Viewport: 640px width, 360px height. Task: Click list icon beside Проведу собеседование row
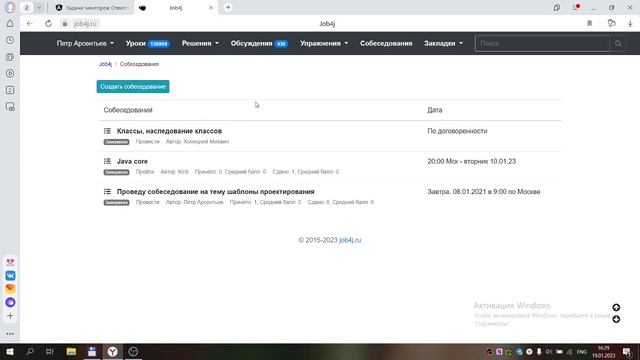tap(107, 191)
